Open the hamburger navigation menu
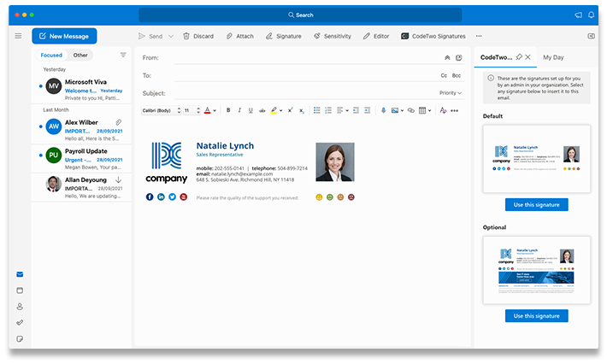607x364 pixels. click(18, 36)
